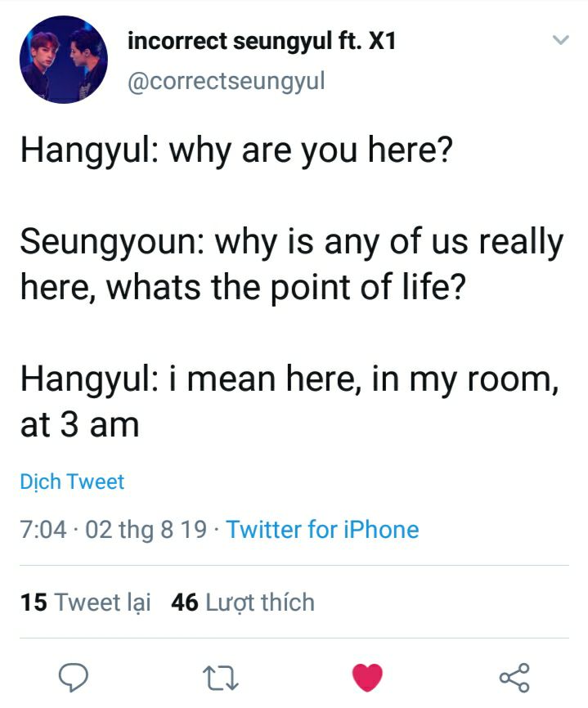Click the '02 thg 8 19' date

(x=146, y=529)
